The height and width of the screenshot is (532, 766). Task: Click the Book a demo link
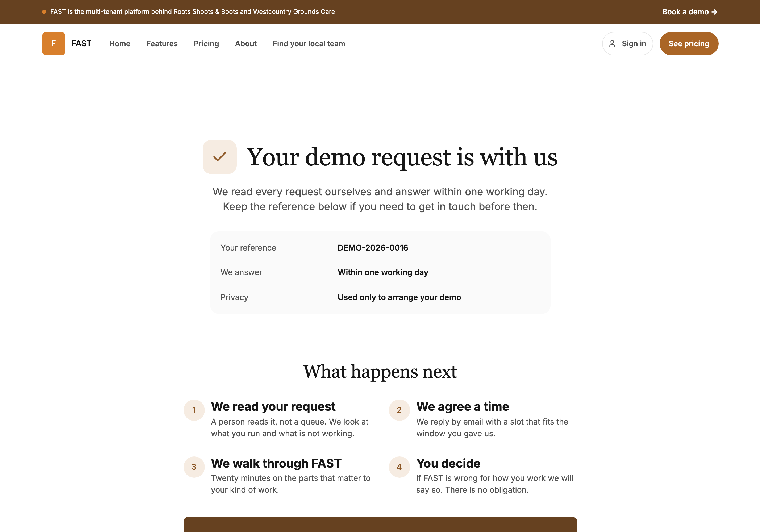tap(689, 12)
